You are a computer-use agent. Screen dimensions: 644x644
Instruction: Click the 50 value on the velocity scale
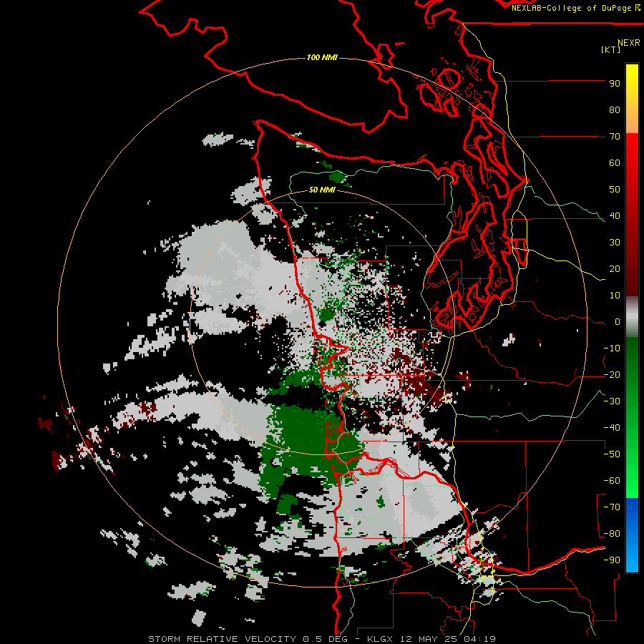tap(615, 190)
